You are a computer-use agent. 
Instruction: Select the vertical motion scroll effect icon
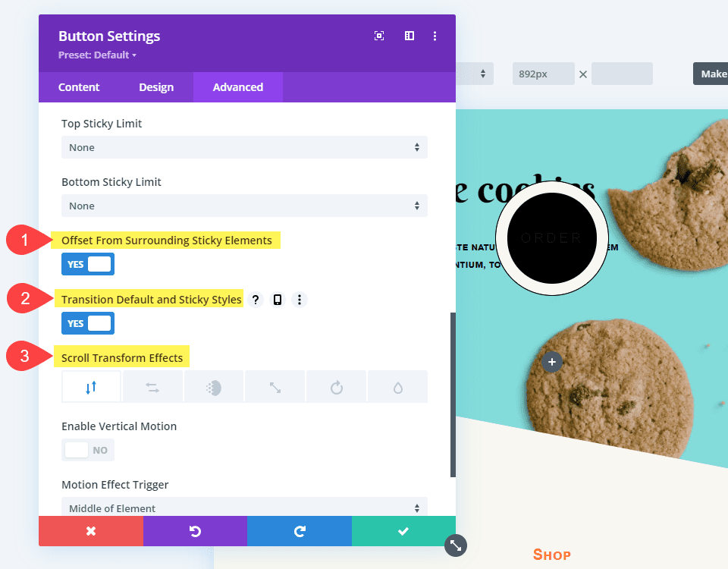coord(91,387)
